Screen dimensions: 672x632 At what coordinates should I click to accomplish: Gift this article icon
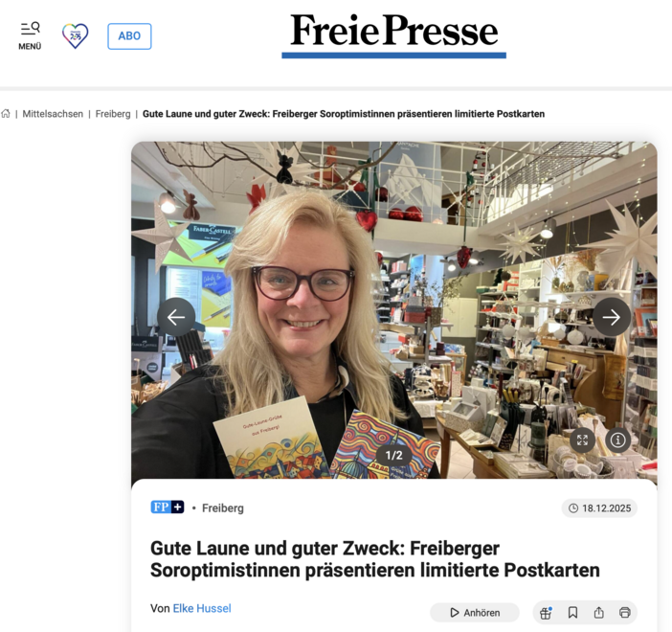pos(546,613)
